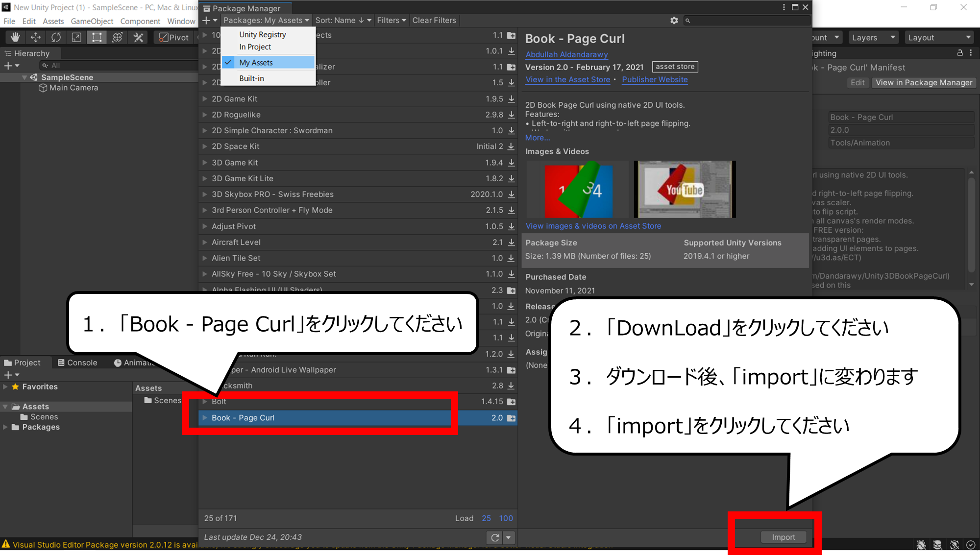Click the refresh package list button
The image size is (980, 555).
pyautogui.click(x=495, y=537)
